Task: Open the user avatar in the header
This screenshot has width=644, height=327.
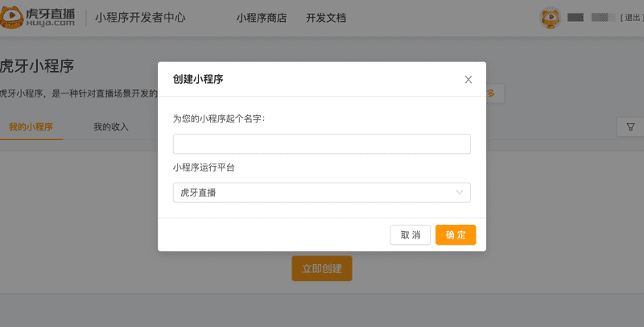Action: pyautogui.click(x=550, y=18)
